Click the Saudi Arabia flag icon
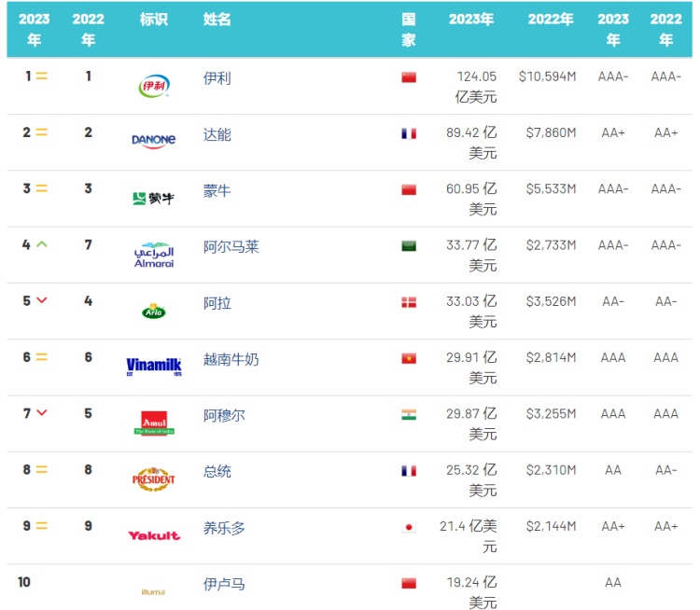The width and height of the screenshot is (700, 610). pyautogui.click(x=408, y=246)
